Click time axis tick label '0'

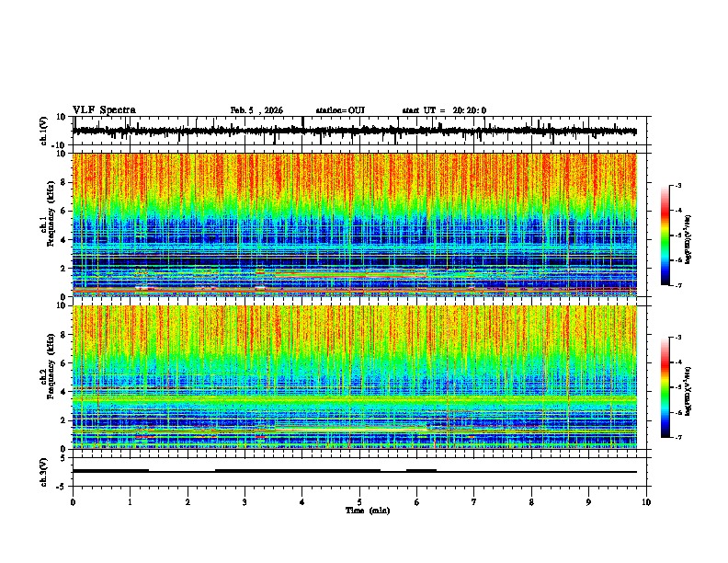(73, 502)
